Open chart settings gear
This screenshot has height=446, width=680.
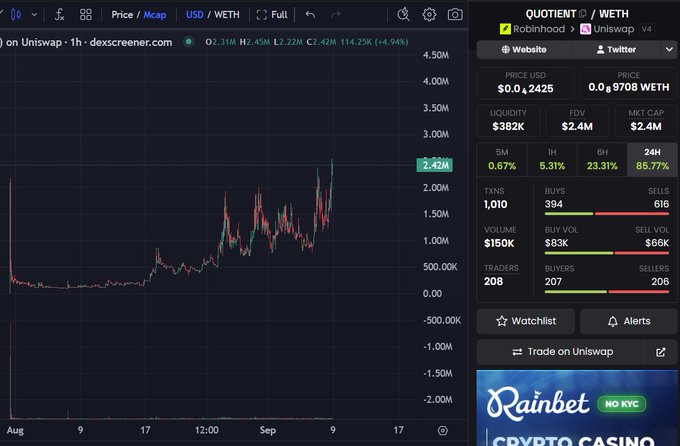pyautogui.click(x=429, y=15)
